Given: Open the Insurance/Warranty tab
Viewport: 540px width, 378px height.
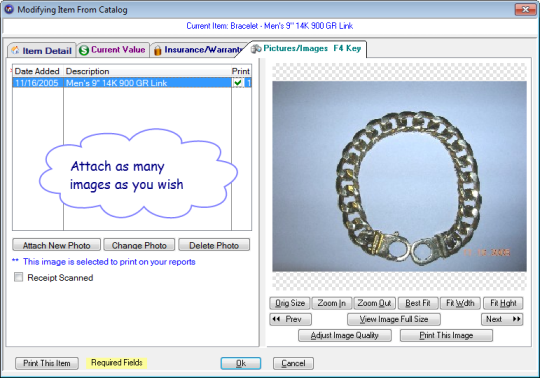Looking at the screenshot, I should pos(198,50).
